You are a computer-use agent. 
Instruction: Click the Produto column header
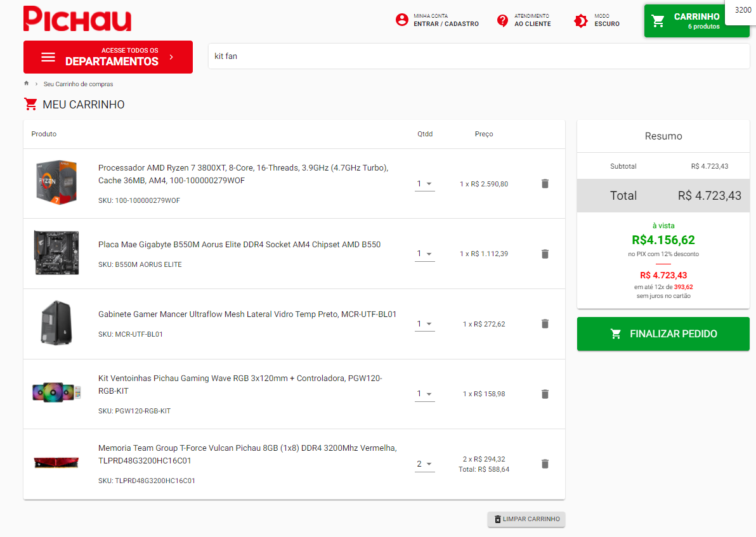pos(44,134)
